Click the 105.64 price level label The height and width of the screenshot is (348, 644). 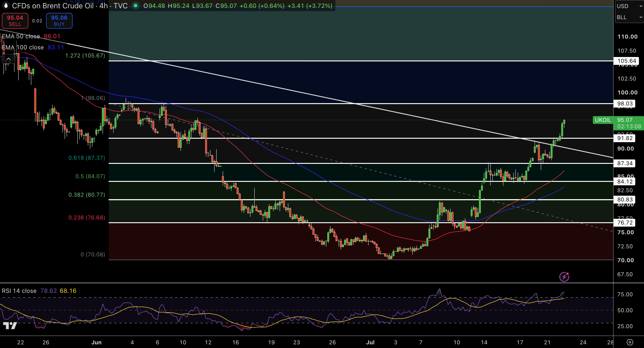[626, 61]
